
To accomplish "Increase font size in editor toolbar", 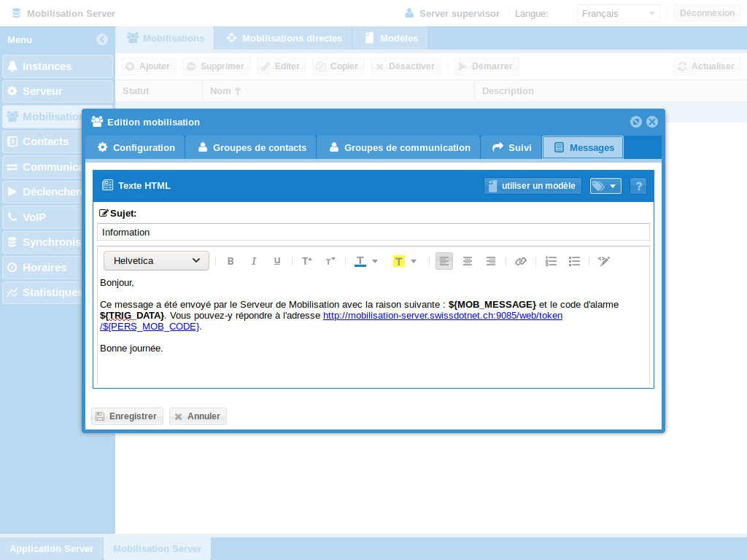I will point(307,261).
